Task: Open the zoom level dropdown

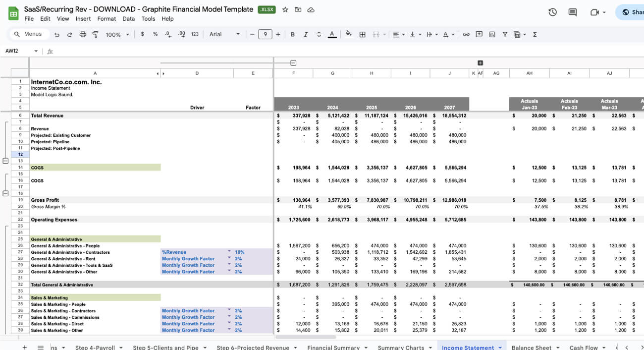Action: [x=117, y=34]
